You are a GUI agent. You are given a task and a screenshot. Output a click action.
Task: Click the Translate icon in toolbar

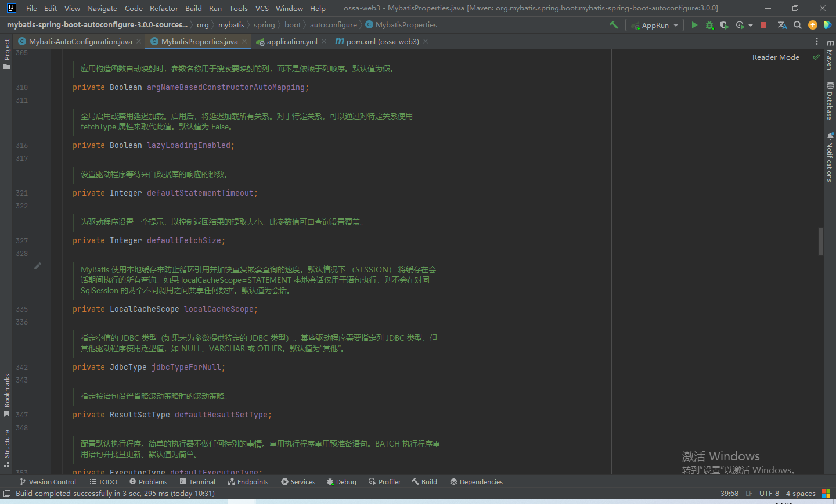point(782,25)
